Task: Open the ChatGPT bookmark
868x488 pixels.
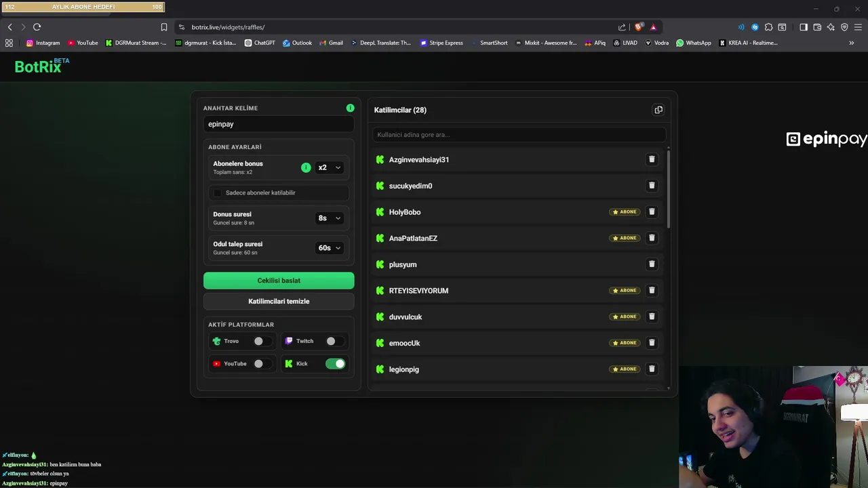Action: coord(260,43)
